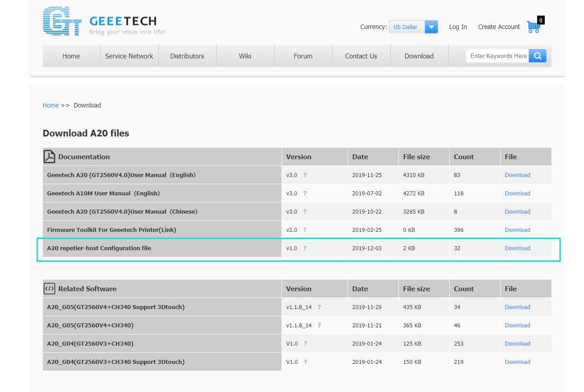Open the Forum menu item

[303, 56]
